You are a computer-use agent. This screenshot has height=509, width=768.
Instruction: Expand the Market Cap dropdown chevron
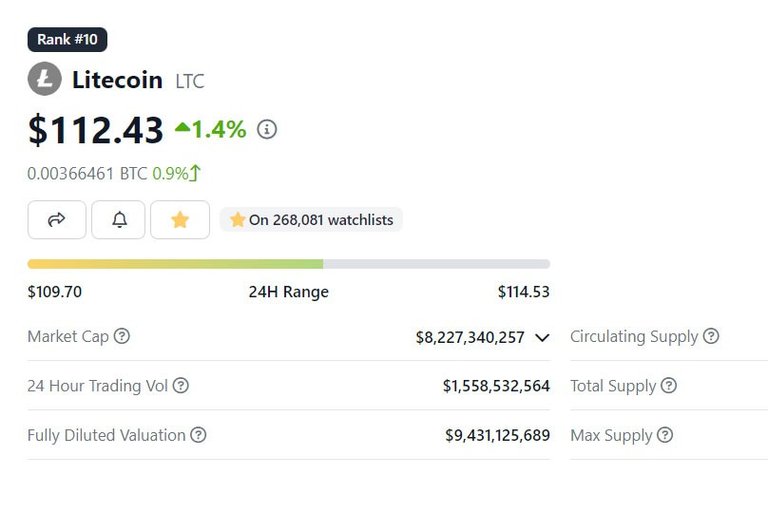click(x=542, y=338)
